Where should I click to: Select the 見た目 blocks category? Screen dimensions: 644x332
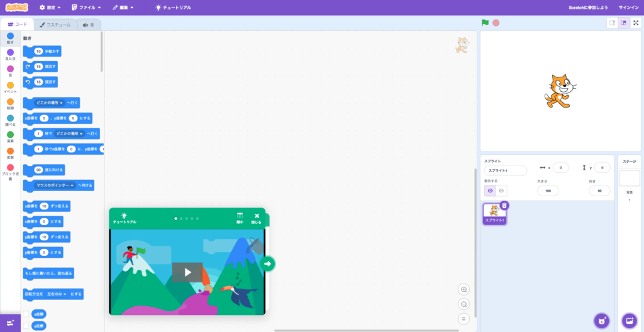[10, 55]
